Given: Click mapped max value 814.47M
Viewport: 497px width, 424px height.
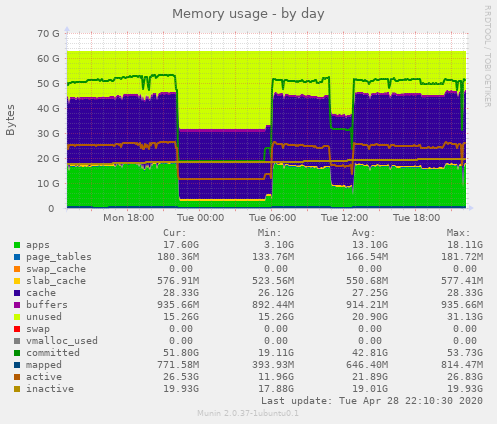Looking at the screenshot, I should (x=462, y=365).
